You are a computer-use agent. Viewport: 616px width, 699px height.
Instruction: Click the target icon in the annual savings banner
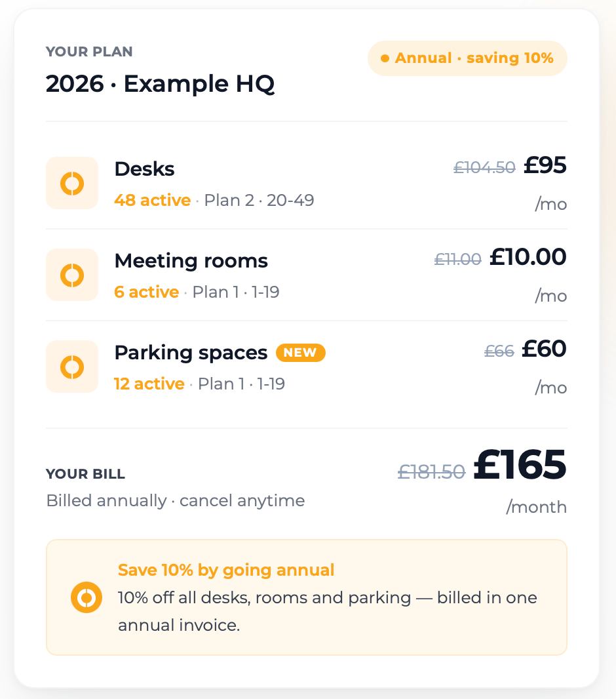coord(87,597)
